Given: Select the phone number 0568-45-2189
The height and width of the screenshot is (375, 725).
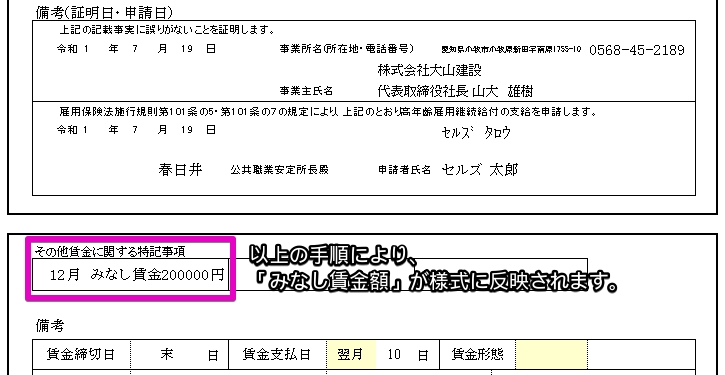Looking at the screenshot, I should pos(637,50).
